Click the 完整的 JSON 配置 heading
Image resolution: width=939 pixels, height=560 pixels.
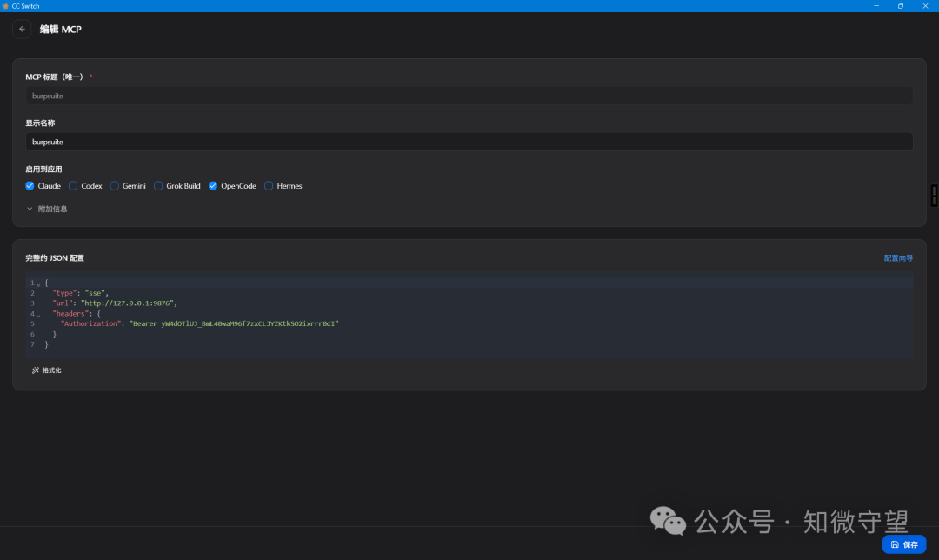click(x=55, y=258)
